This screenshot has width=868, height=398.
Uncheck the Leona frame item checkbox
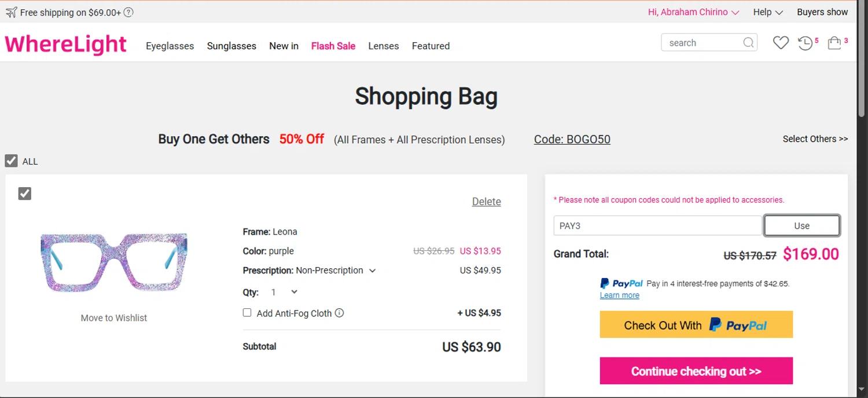(24, 193)
